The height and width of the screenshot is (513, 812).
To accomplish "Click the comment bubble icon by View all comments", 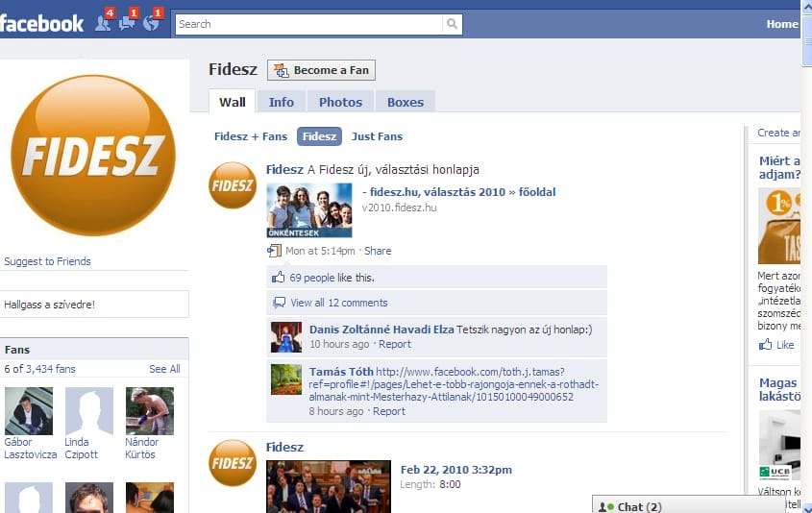I will point(279,303).
